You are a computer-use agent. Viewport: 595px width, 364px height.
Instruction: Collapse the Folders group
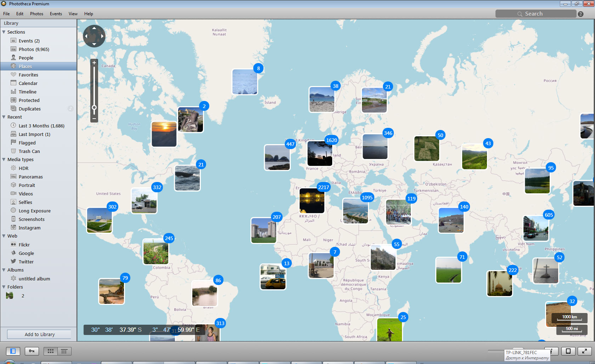(x=4, y=287)
